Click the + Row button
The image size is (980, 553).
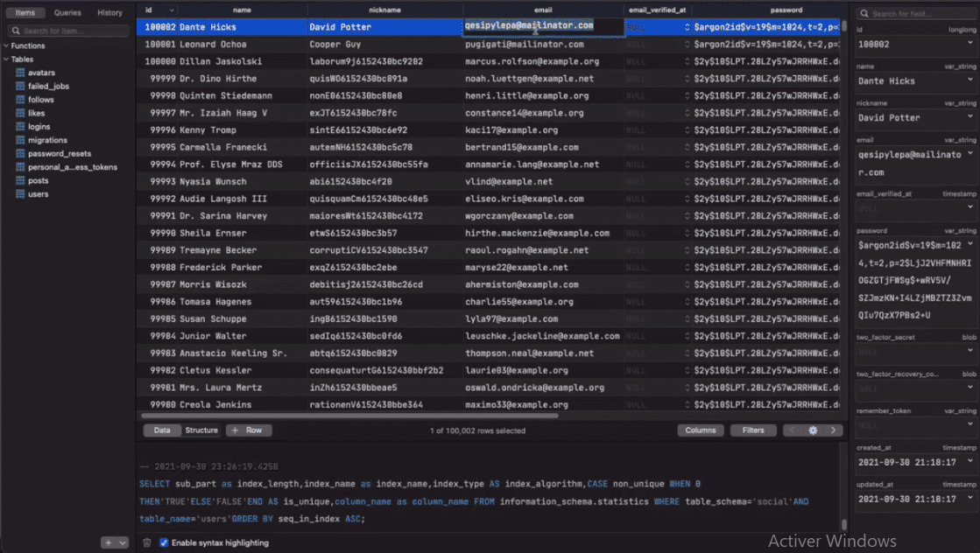click(x=248, y=430)
